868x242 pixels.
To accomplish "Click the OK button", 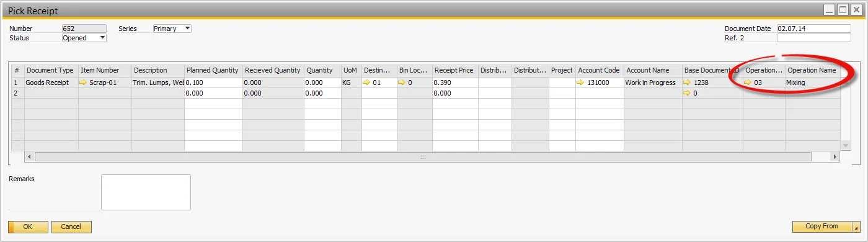I will tap(28, 227).
